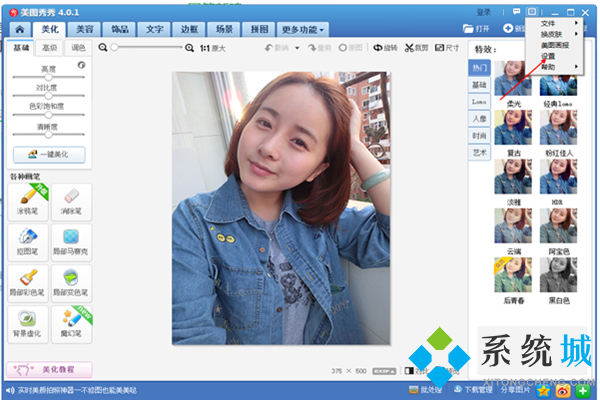Image resolution: width=600 pixels, height=400 pixels.
Task: Expand the 换皮肤 submenu
Action: click(x=554, y=34)
